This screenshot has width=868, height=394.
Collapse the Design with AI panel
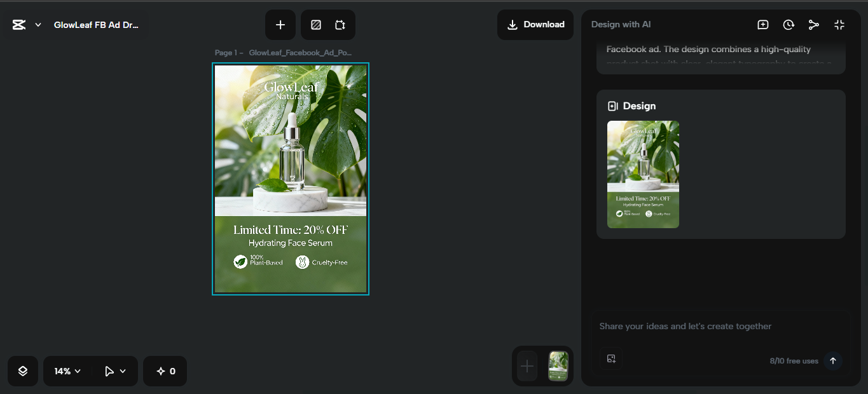[839, 24]
